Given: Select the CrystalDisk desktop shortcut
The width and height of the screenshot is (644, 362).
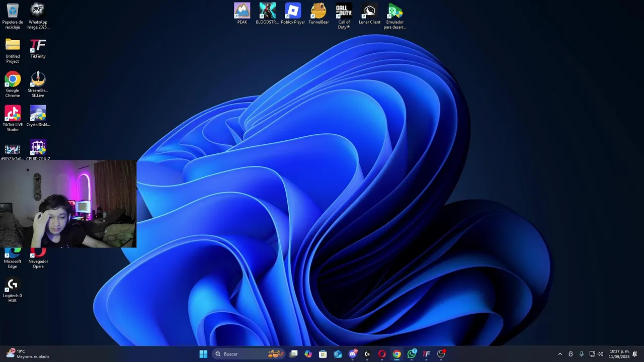Looking at the screenshot, I should point(38,116).
